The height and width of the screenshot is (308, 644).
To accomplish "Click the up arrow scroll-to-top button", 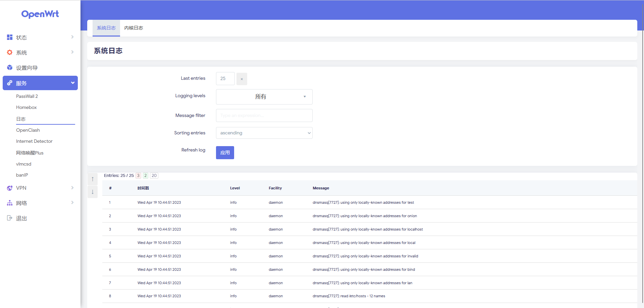I will [x=93, y=179].
